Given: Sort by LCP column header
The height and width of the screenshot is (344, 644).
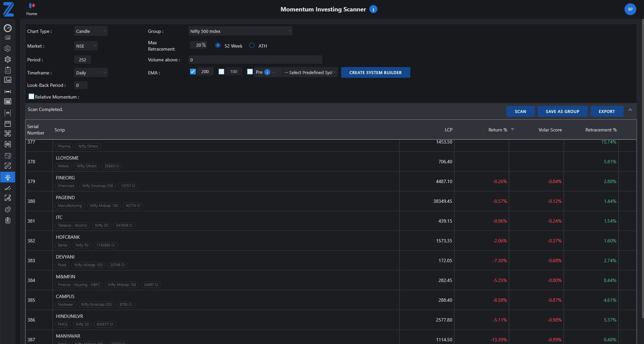Looking at the screenshot, I should pos(449,130).
